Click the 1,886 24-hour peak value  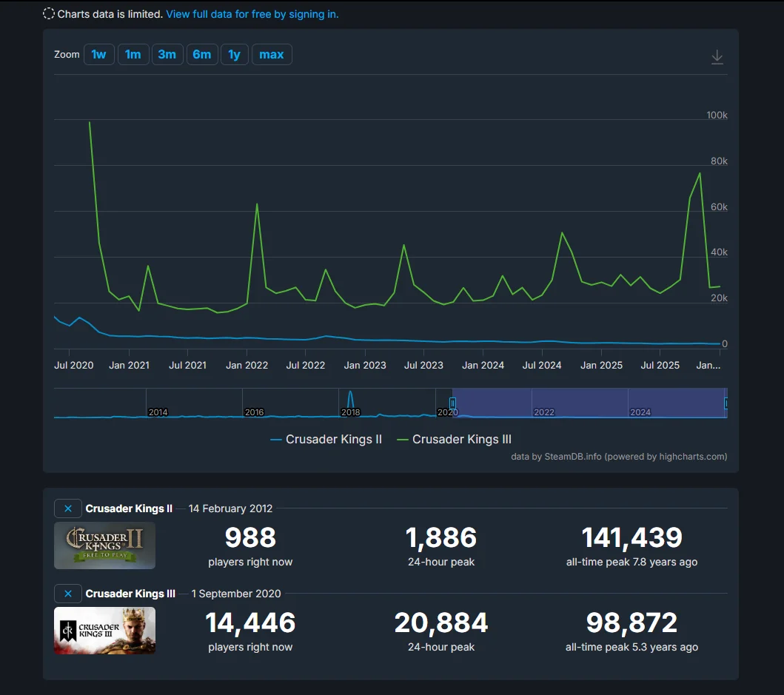coord(441,537)
